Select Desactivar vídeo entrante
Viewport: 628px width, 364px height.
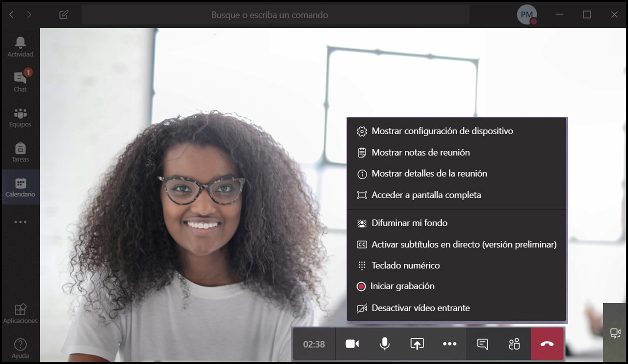(420, 308)
